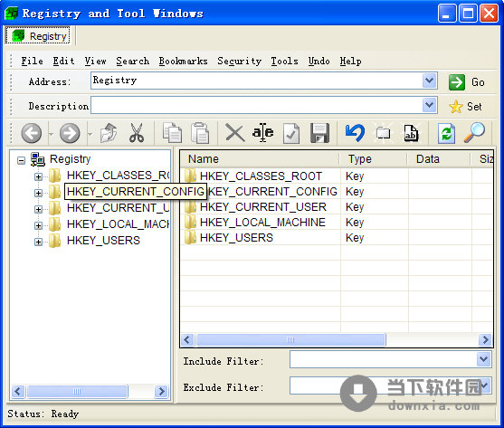This screenshot has width=504, height=428.
Task: Open the Edit menu
Action: coord(63,61)
